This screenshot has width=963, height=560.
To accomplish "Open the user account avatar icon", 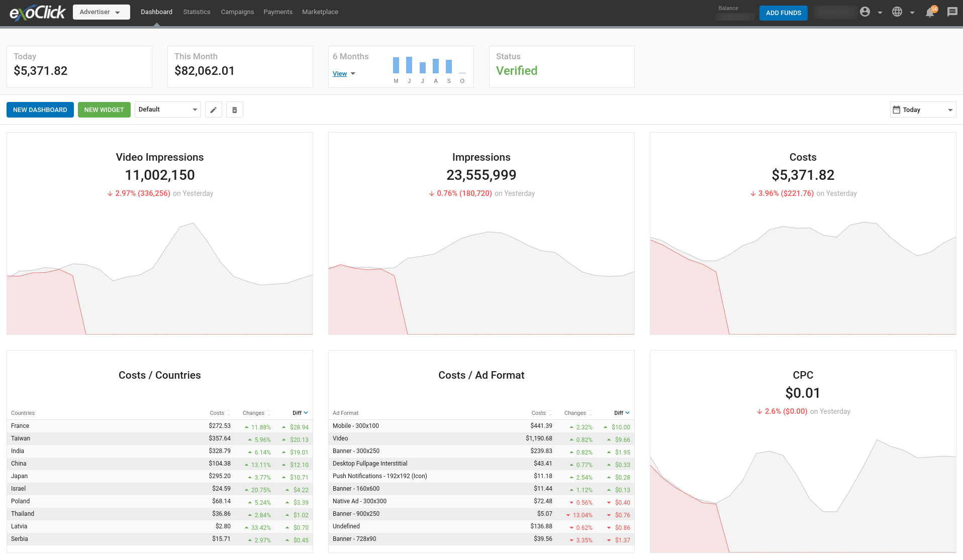I will pos(864,12).
